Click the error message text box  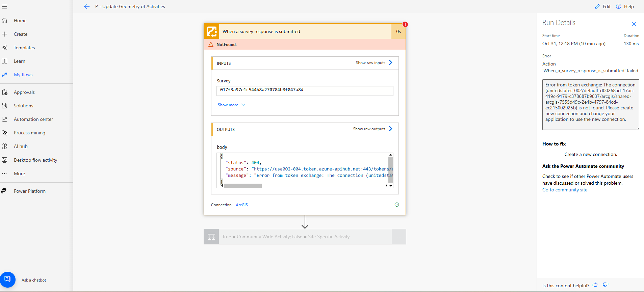591,105
